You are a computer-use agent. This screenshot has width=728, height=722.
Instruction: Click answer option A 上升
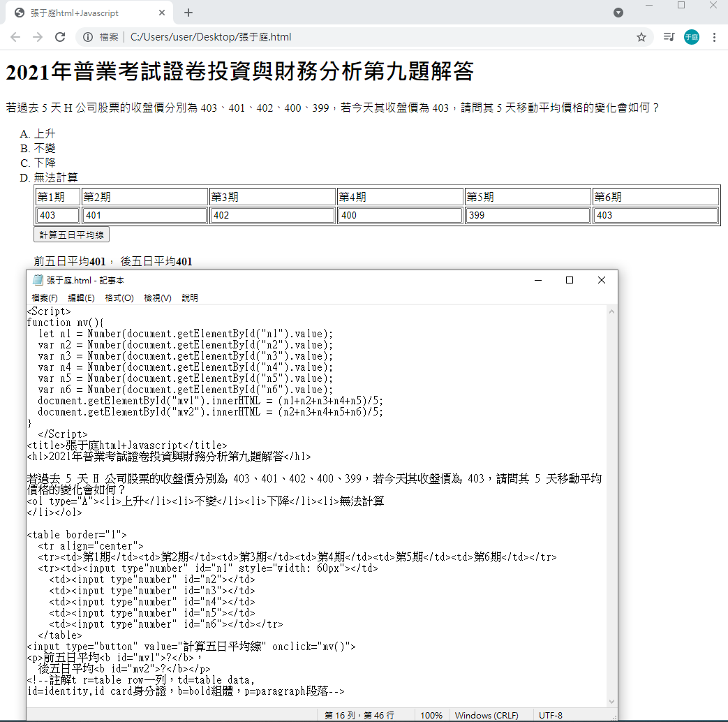pos(45,134)
